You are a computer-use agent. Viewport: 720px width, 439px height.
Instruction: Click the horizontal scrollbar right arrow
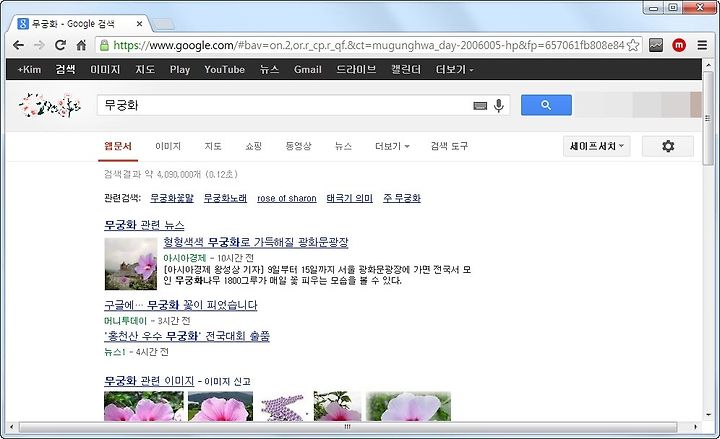(695, 427)
